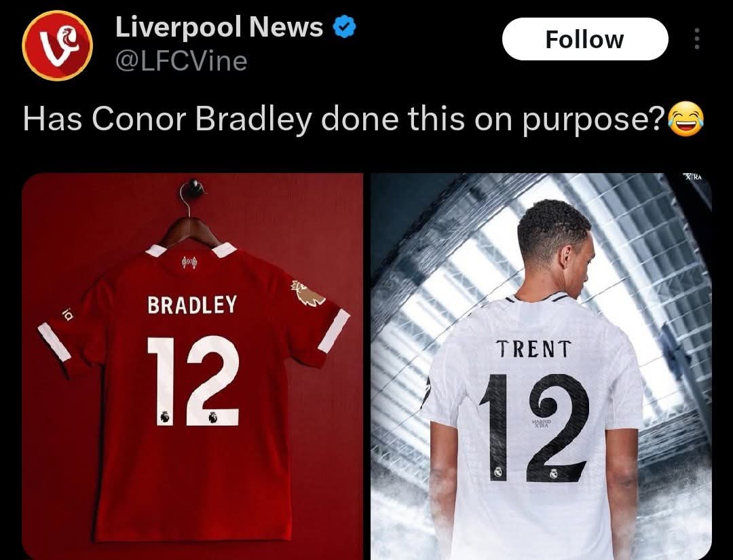
Task: Click the TRENT name on white shirt
Action: point(533,349)
